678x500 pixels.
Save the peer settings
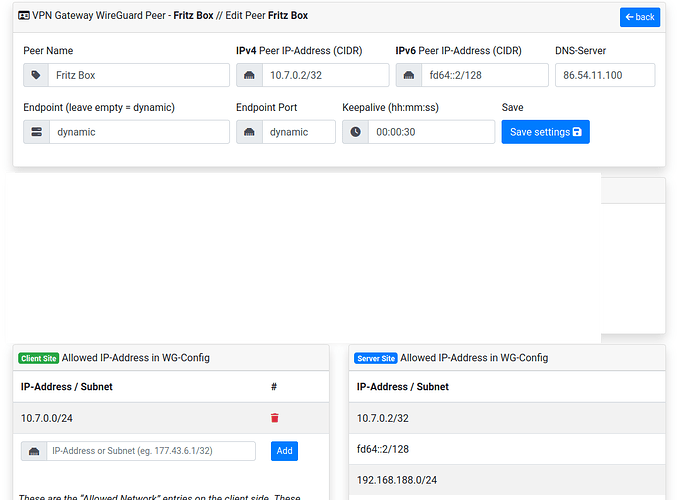545,132
